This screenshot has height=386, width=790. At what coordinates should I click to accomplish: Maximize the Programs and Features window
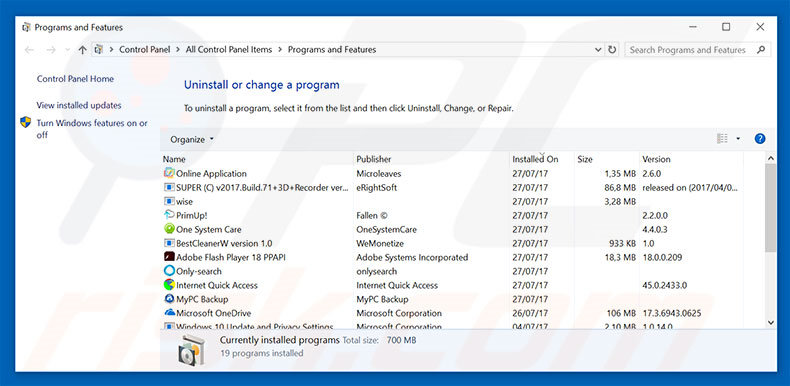(x=726, y=27)
